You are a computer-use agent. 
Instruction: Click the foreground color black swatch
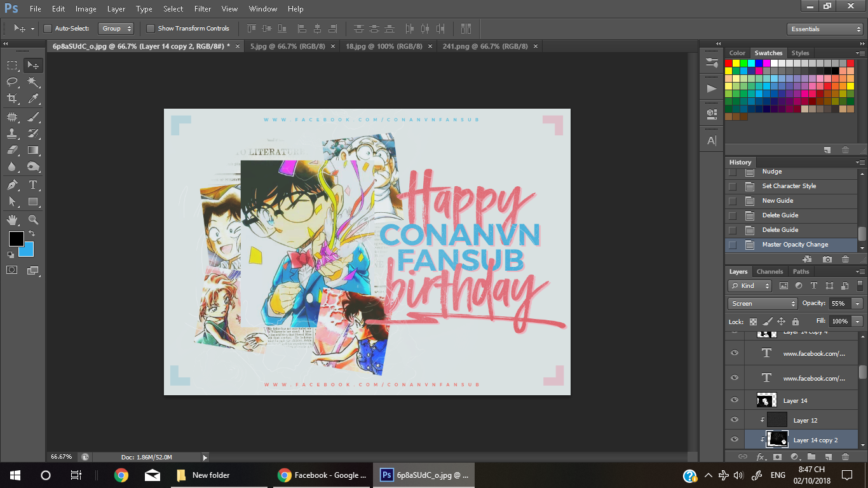16,239
